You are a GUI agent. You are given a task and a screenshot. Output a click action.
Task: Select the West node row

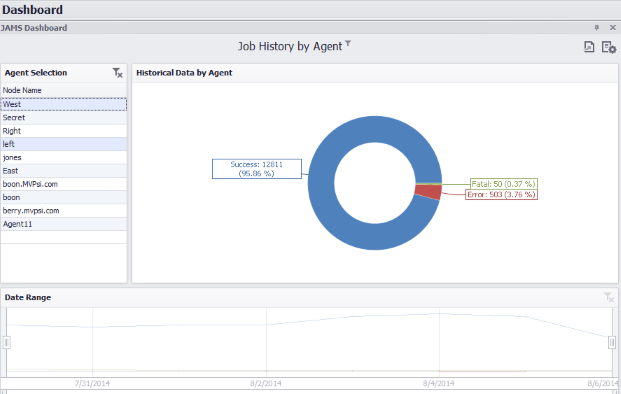(64, 104)
